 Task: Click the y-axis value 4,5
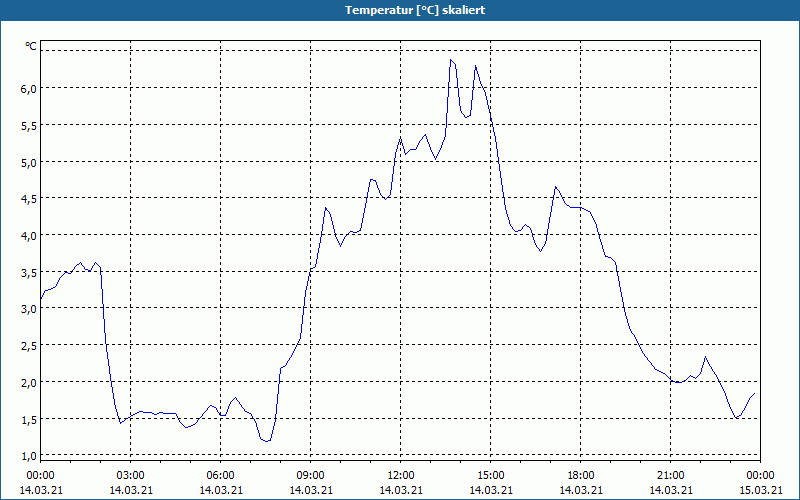[x=29, y=199]
